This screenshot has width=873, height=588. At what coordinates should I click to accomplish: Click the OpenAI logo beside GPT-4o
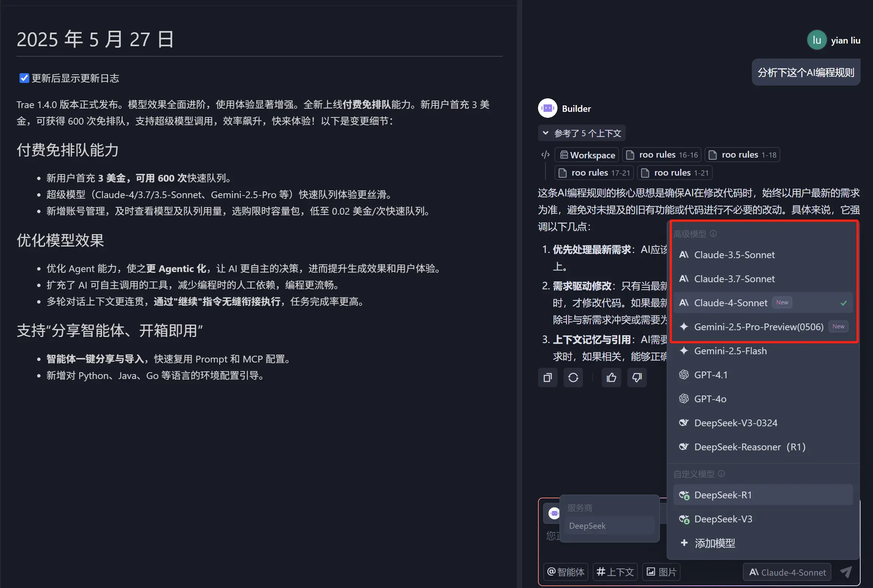[684, 399]
